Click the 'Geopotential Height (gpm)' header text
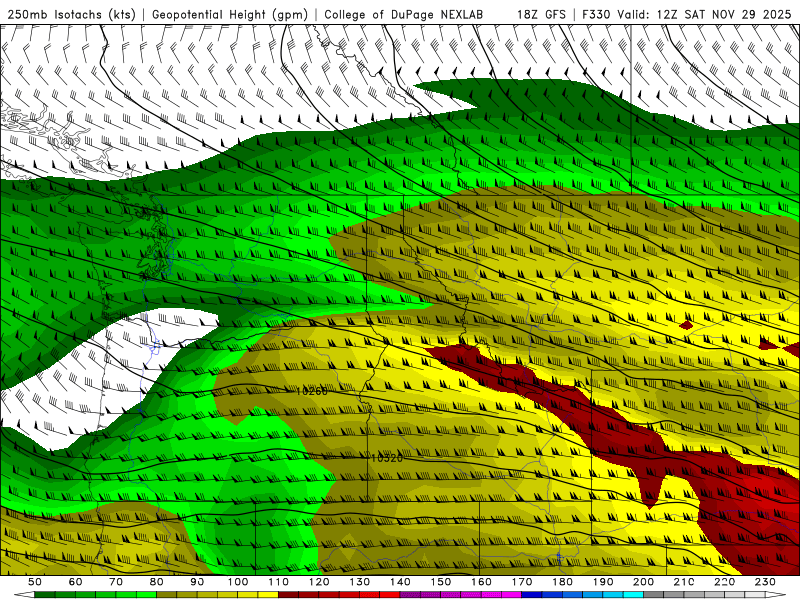The width and height of the screenshot is (800, 600). click(230, 14)
